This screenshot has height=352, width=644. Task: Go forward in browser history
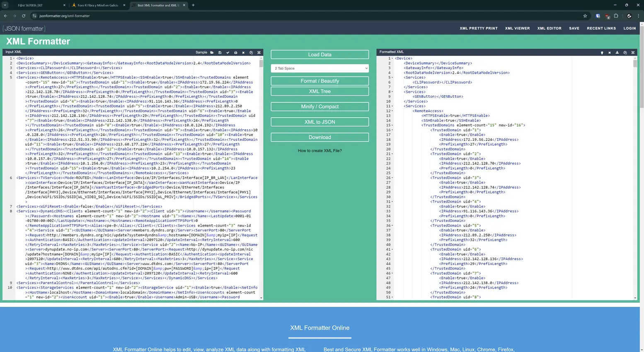tap(15, 16)
